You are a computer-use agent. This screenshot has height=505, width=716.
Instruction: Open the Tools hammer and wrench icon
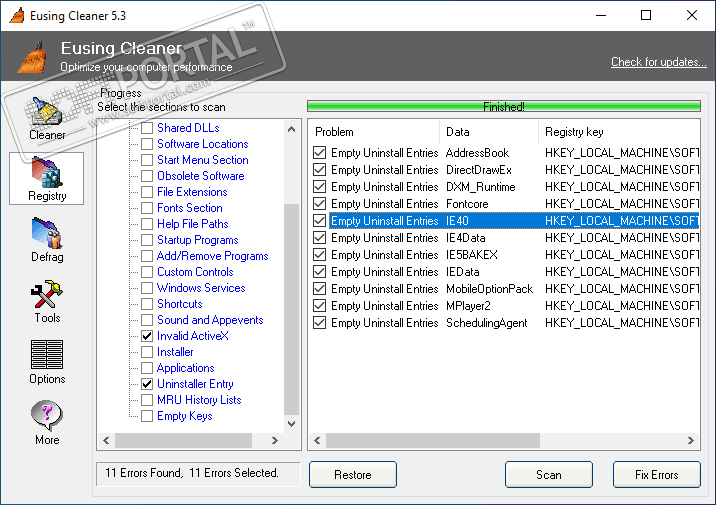(47, 294)
